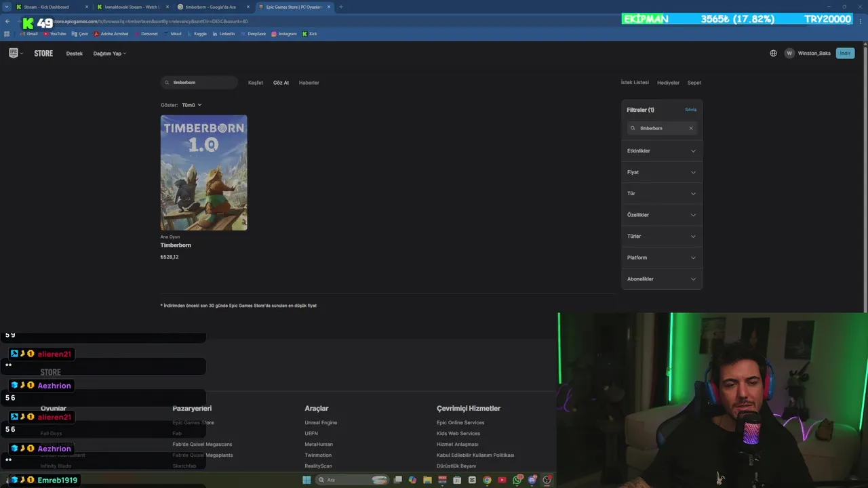Go back with browser back arrow

7,21
